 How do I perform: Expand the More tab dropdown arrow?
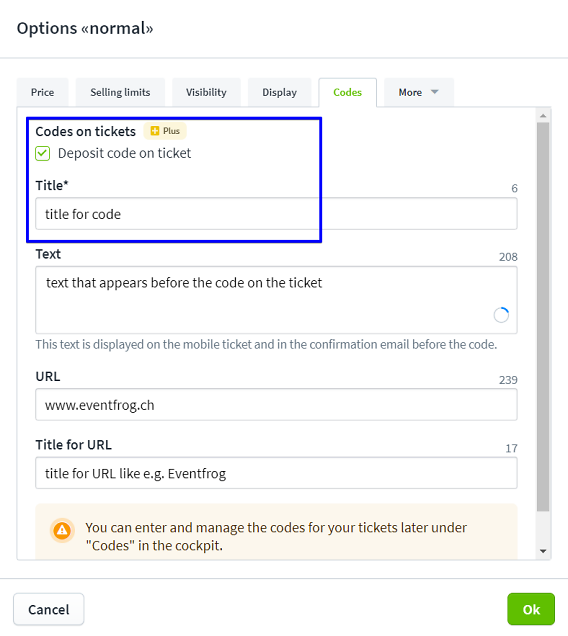(435, 92)
